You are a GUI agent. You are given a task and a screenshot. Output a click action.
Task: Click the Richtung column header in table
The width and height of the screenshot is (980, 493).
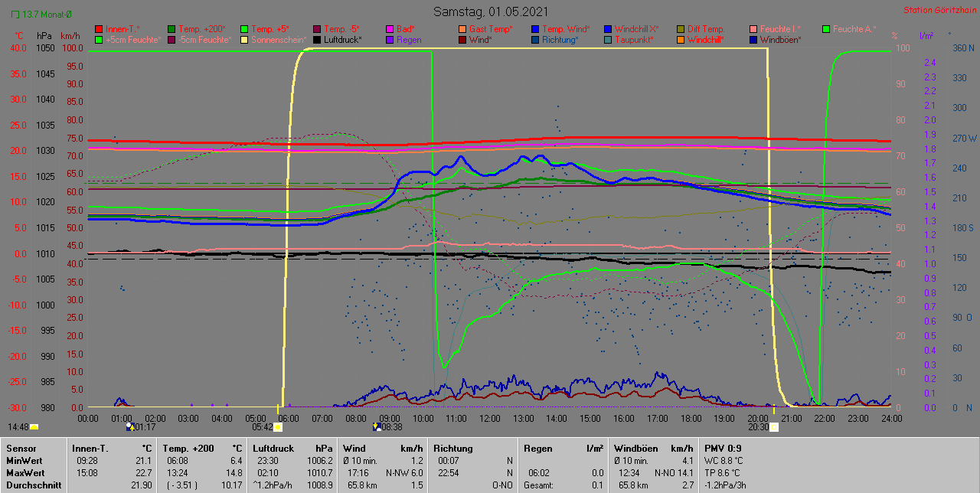[x=453, y=448]
